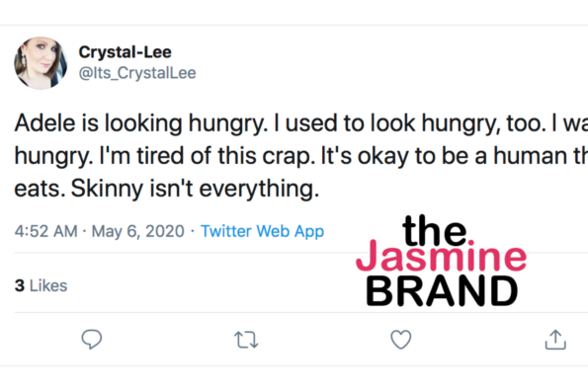Click the 4:52 AM timestamp
This screenshot has width=588, height=392.
pyautogui.click(x=46, y=231)
